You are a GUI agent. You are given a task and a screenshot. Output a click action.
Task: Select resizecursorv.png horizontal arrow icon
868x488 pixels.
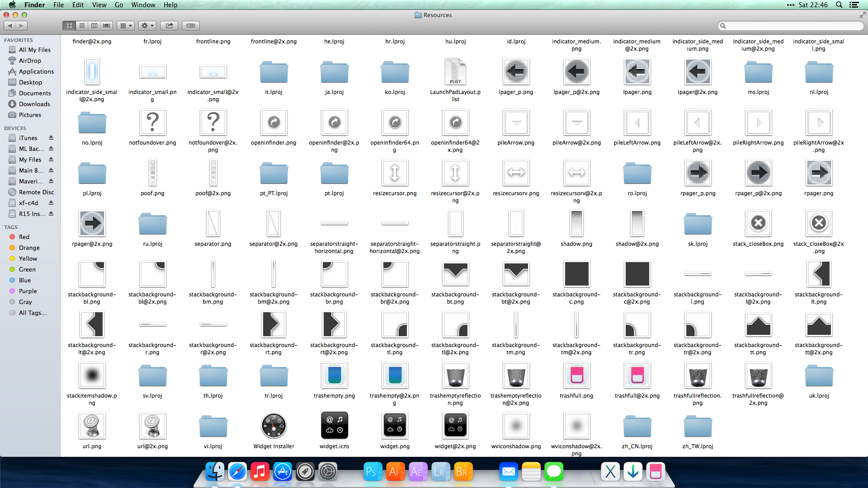[516, 173]
